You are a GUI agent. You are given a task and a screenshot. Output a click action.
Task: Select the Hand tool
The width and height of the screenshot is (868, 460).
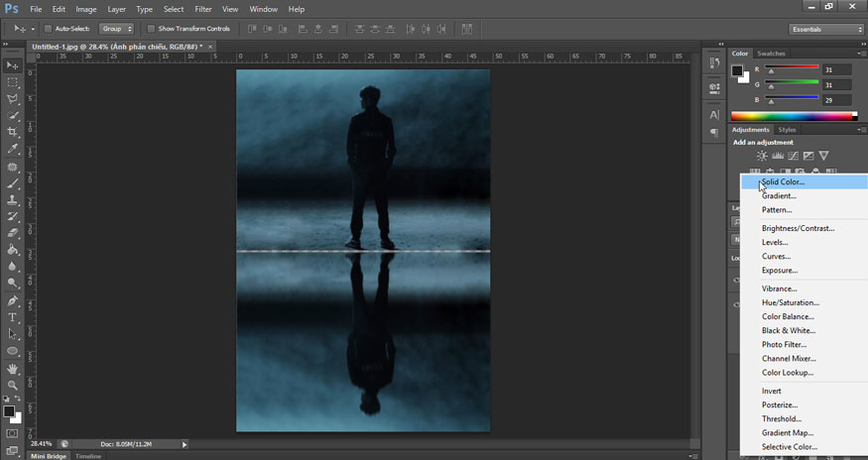pyautogui.click(x=12, y=369)
